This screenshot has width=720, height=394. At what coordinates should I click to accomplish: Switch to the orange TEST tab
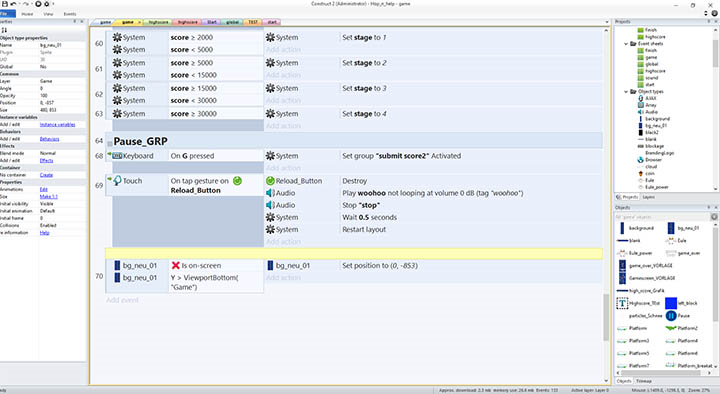[x=253, y=22]
